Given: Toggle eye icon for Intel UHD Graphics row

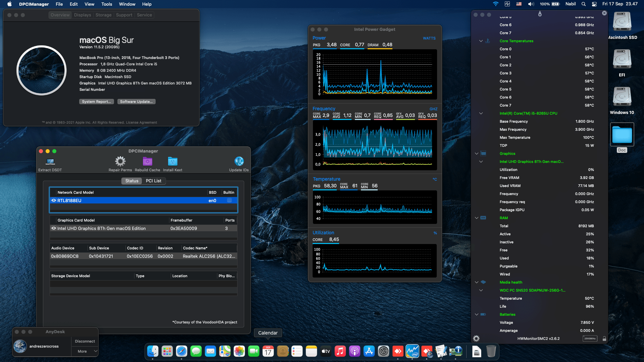Looking at the screenshot, I should pos(53,228).
